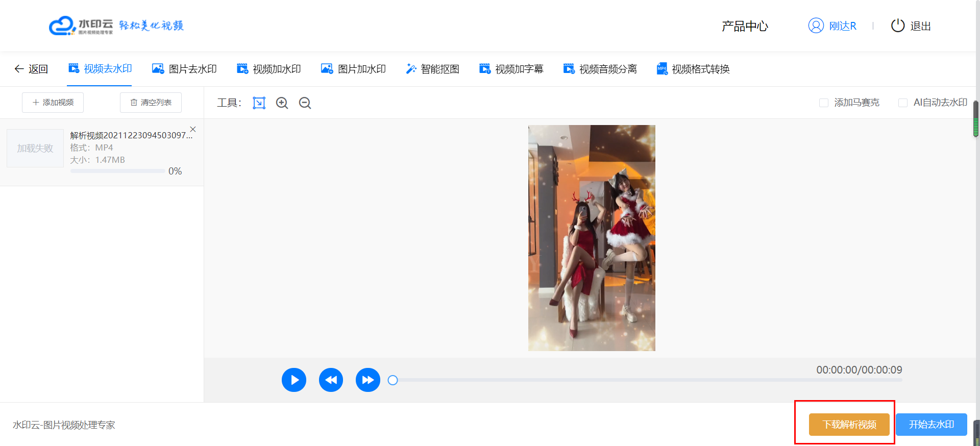Viewport: 980px width, 446px height.
Task: Click the 开始去水印 button
Action: click(x=931, y=425)
